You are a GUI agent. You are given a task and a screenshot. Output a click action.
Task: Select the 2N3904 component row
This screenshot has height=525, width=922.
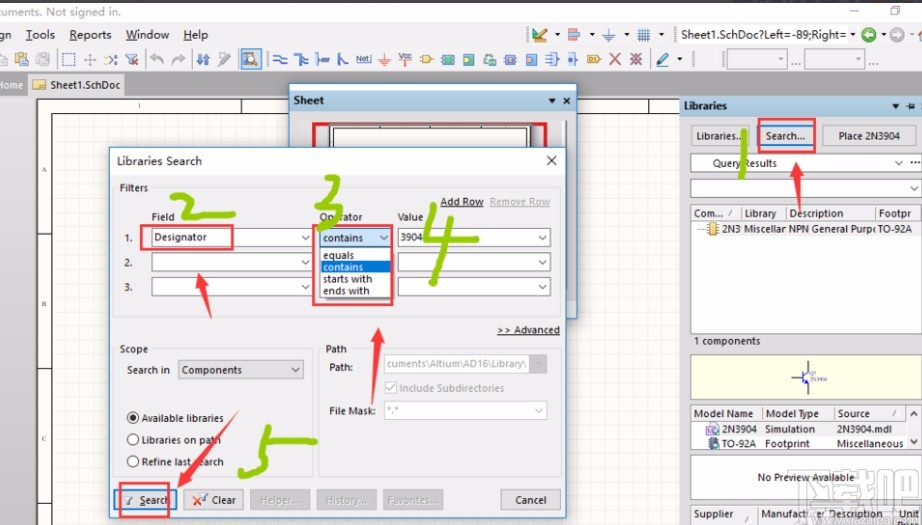pyautogui.click(x=804, y=229)
